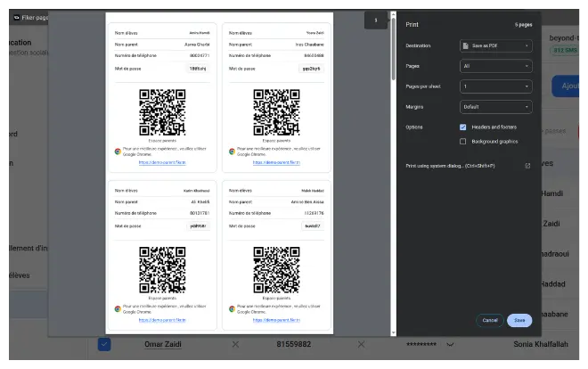Enable the Background graphics checkbox
Viewport: 588px width, 369px height.
[462, 142]
